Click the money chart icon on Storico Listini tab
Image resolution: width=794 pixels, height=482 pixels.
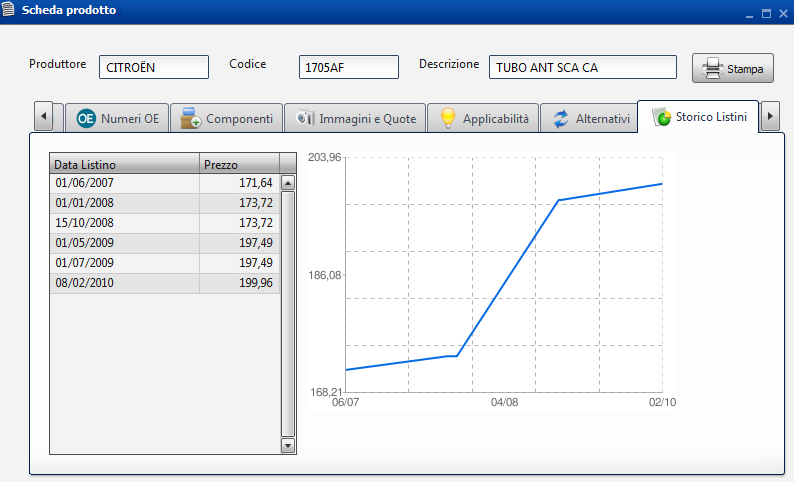661,117
